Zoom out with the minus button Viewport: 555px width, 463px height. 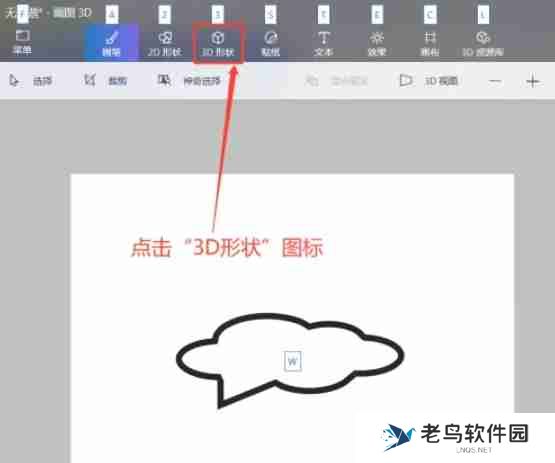coord(495,82)
